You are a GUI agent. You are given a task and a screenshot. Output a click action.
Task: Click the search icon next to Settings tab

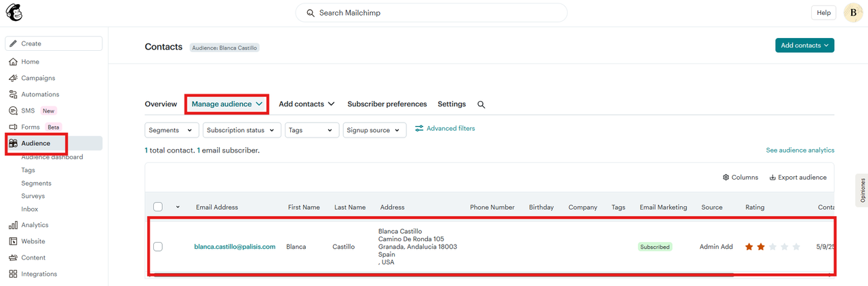481,104
